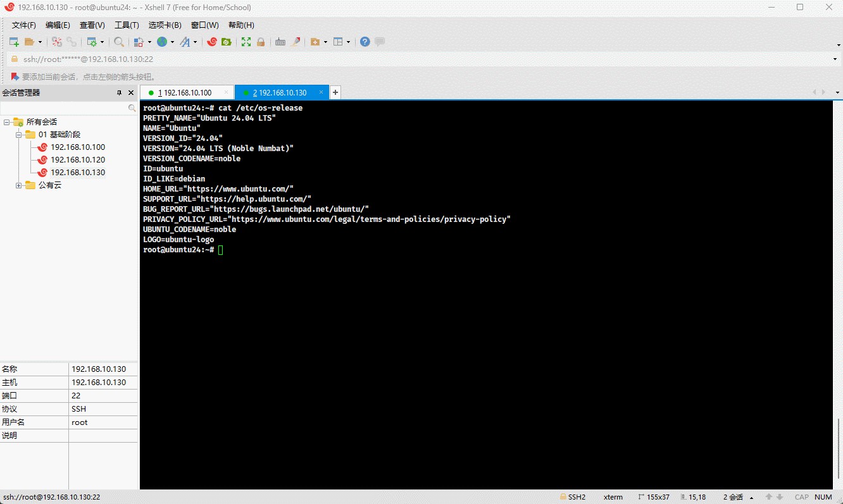843x504 pixels.
Task: Click the Find magnifier icon in toolbar
Action: [119, 42]
